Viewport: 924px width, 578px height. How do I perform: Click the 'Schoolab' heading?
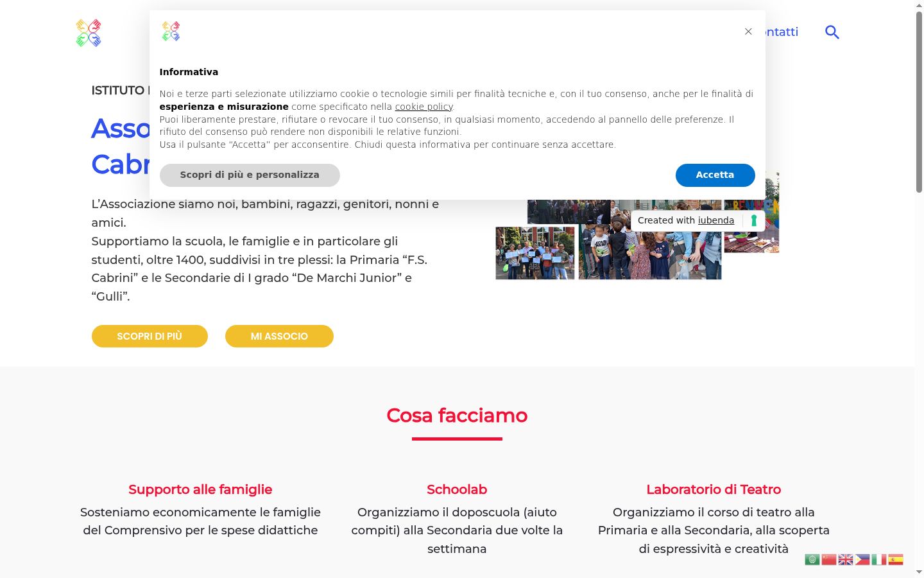[x=457, y=489]
